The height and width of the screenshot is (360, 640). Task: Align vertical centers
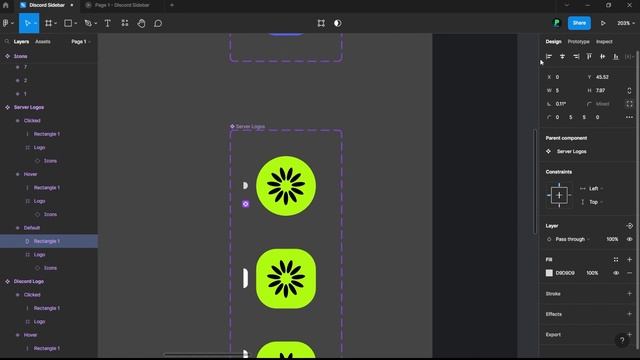(x=602, y=57)
